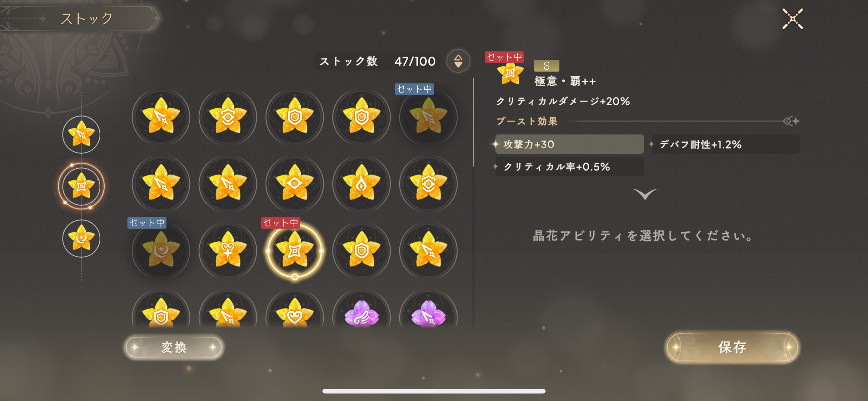Image resolution: width=868 pixels, height=401 pixels.
Task: Switch to the selected square-emblem slot in sidebar
Action: (x=81, y=186)
